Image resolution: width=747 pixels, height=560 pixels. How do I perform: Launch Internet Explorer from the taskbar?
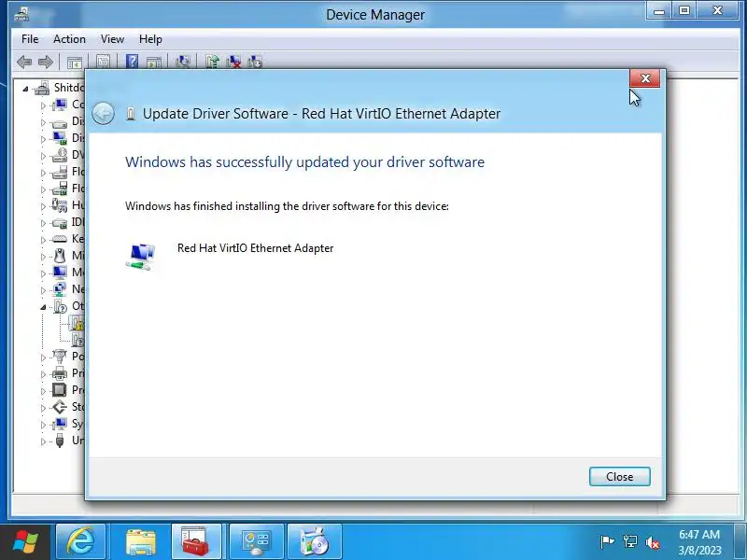(80, 542)
